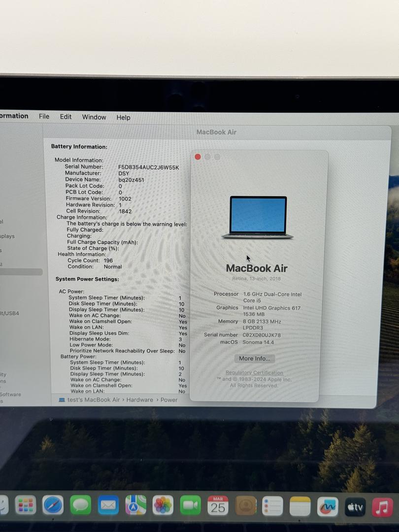The width and height of the screenshot is (399, 532).
Task: Click the Mac serial number C02XD0DUJK78
Action: 262,335
